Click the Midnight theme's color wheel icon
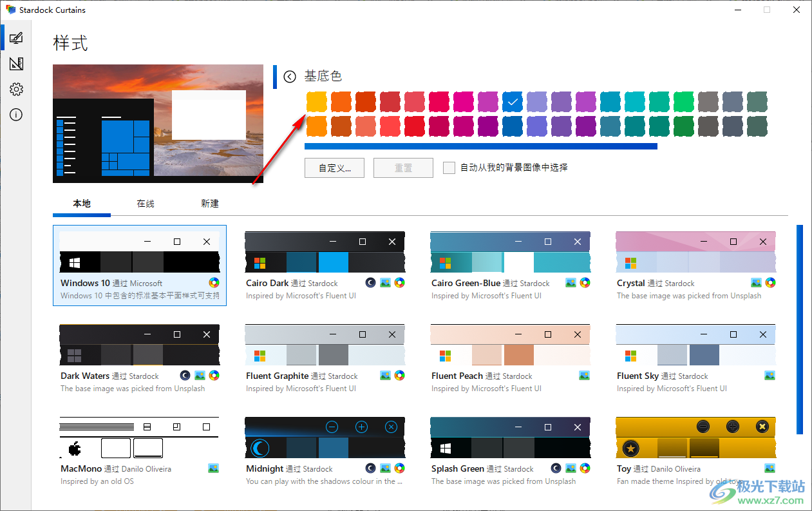 pyautogui.click(x=399, y=468)
